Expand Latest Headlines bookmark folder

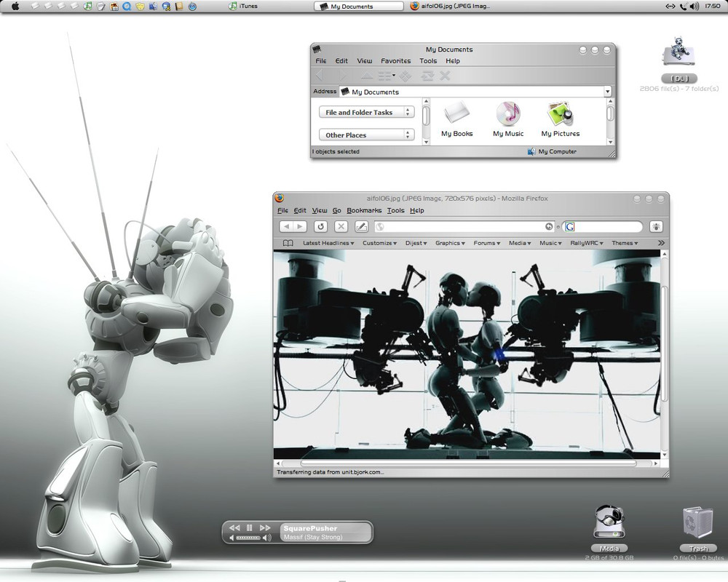click(x=328, y=243)
